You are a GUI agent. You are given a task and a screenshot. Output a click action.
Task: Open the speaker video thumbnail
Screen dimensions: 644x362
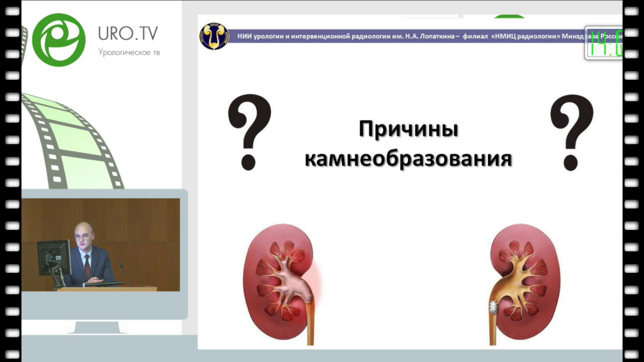coord(101,244)
